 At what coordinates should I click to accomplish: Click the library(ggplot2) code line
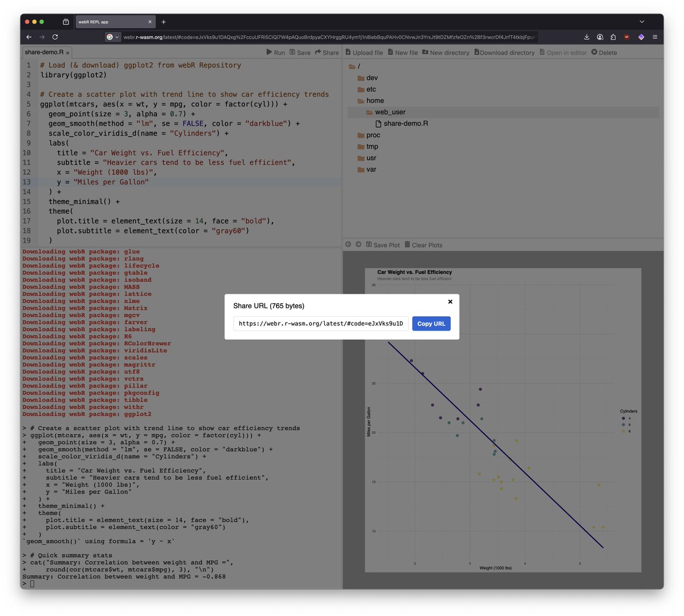pyautogui.click(x=74, y=75)
